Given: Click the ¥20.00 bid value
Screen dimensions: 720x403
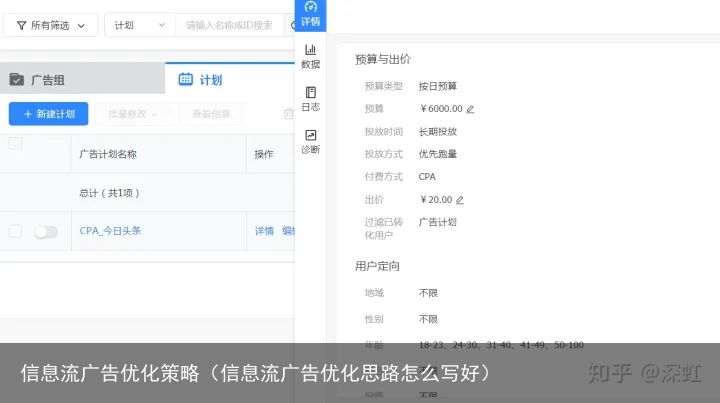Looking at the screenshot, I should tap(436, 200).
